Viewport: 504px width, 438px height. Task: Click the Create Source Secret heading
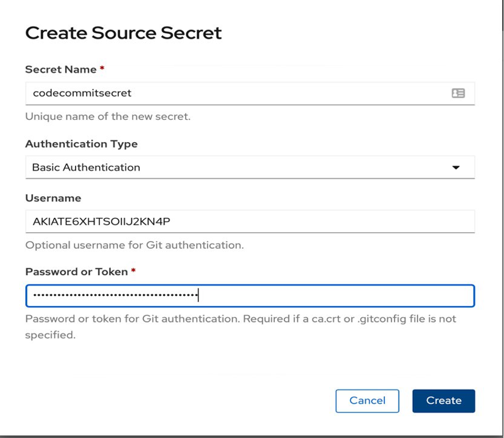pyautogui.click(x=123, y=33)
